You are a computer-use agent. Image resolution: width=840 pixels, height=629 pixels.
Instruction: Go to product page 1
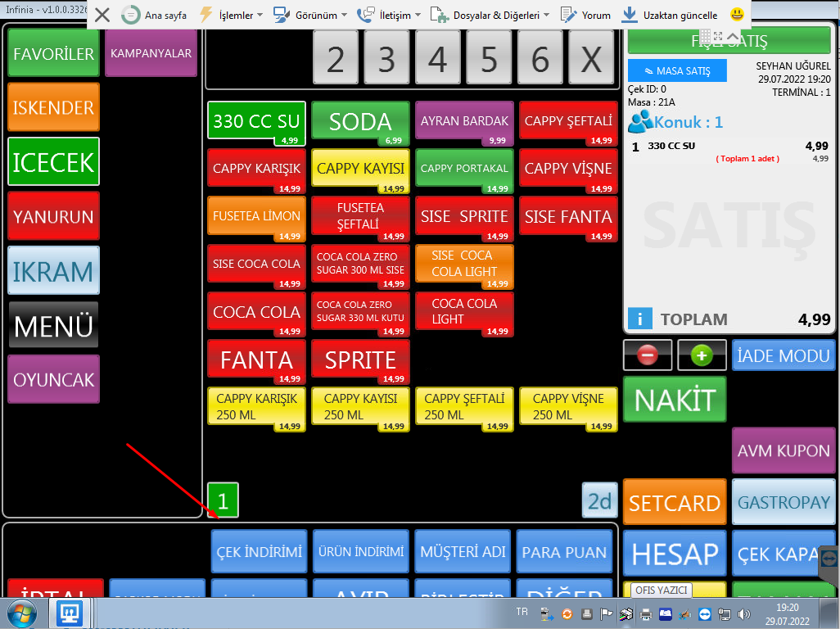tap(223, 500)
